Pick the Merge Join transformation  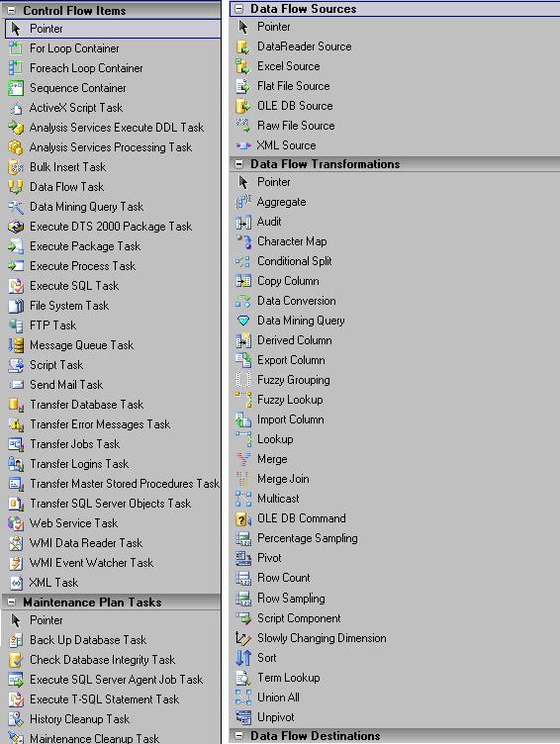(x=395, y=479)
